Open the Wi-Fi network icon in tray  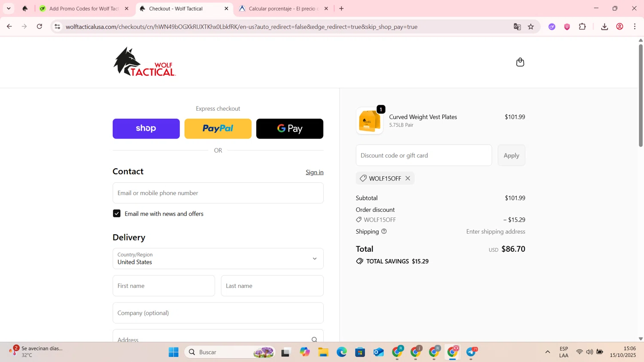click(x=579, y=352)
